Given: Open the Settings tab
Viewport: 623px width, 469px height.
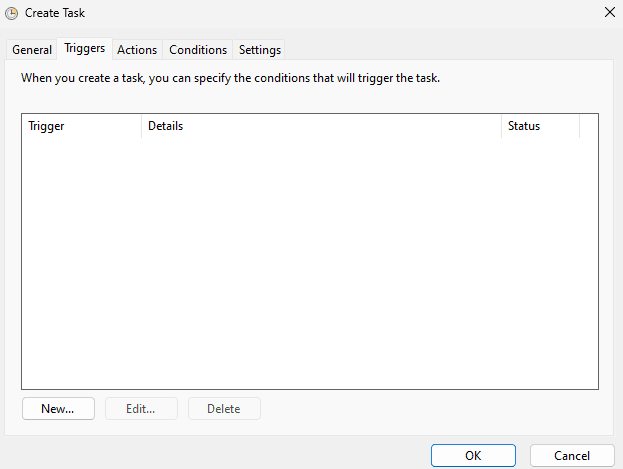Looking at the screenshot, I should point(259,50).
